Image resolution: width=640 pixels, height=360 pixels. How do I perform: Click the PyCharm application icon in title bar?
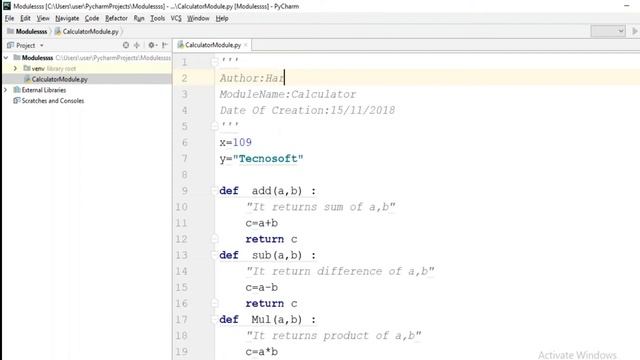(x=7, y=6)
